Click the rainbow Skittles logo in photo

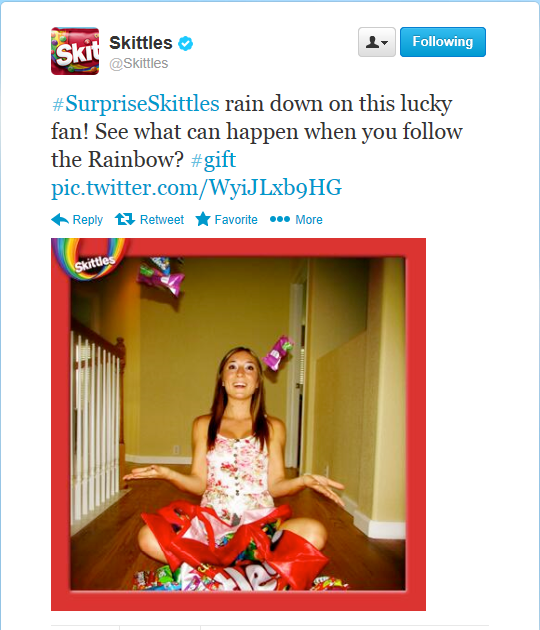[92, 258]
